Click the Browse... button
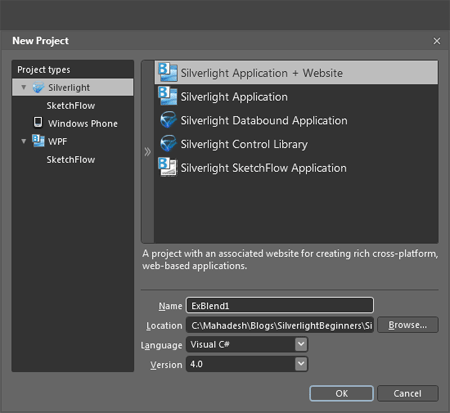Image resolution: width=450 pixels, height=413 pixels. pyautogui.click(x=408, y=325)
